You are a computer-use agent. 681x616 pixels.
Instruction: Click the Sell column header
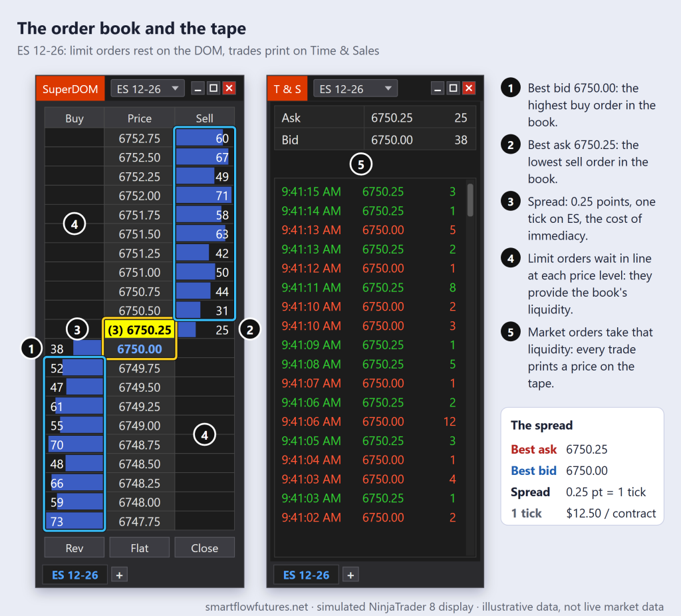tap(205, 118)
